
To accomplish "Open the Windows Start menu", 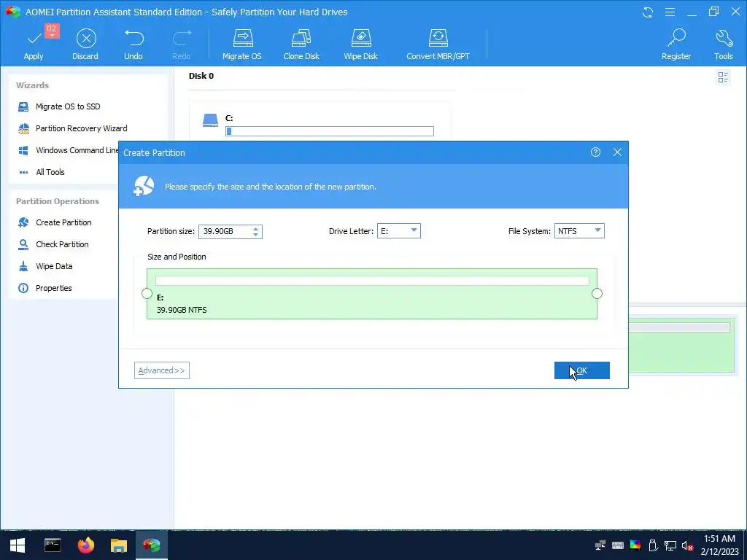I will (18, 545).
